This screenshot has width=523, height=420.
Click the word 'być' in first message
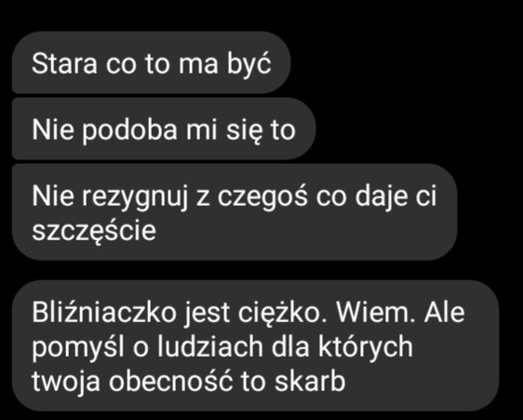[248, 64]
